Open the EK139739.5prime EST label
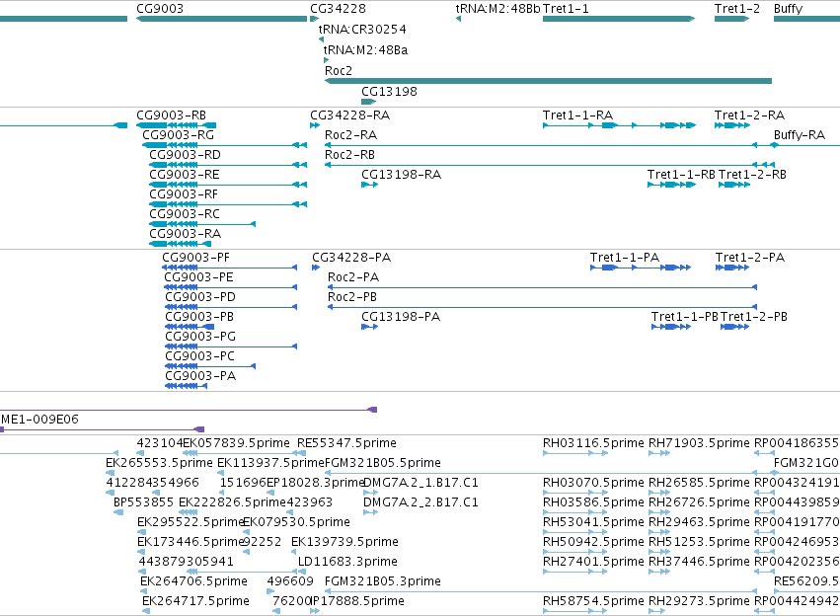 pyautogui.click(x=345, y=543)
